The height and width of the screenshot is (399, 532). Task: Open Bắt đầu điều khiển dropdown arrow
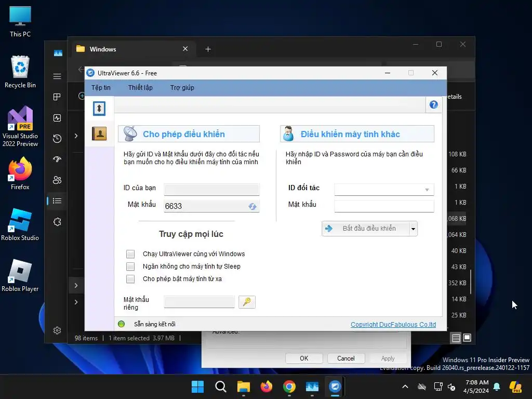pos(413,229)
